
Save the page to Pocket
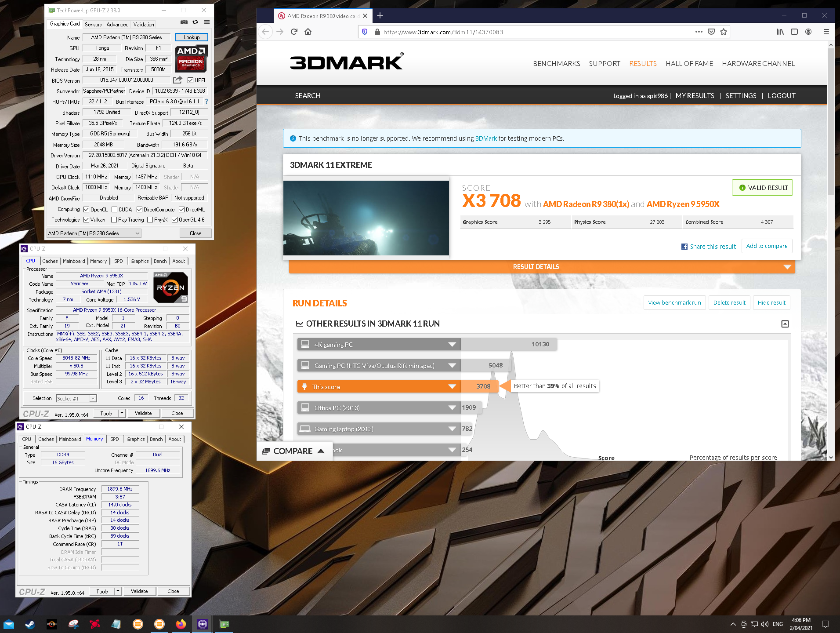[x=711, y=32]
